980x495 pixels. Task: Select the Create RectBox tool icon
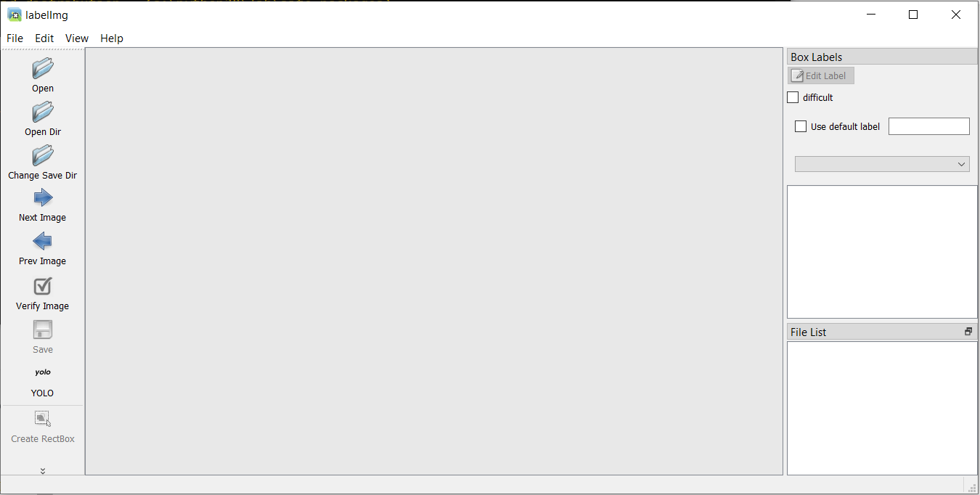click(43, 419)
